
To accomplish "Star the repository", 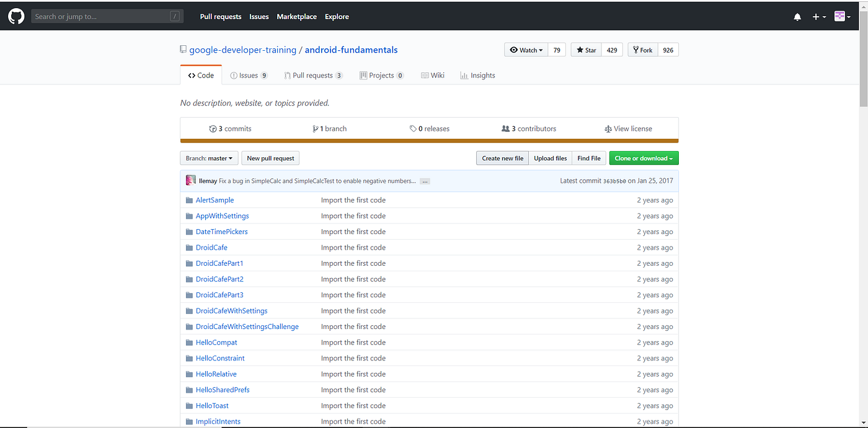I will coord(586,50).
